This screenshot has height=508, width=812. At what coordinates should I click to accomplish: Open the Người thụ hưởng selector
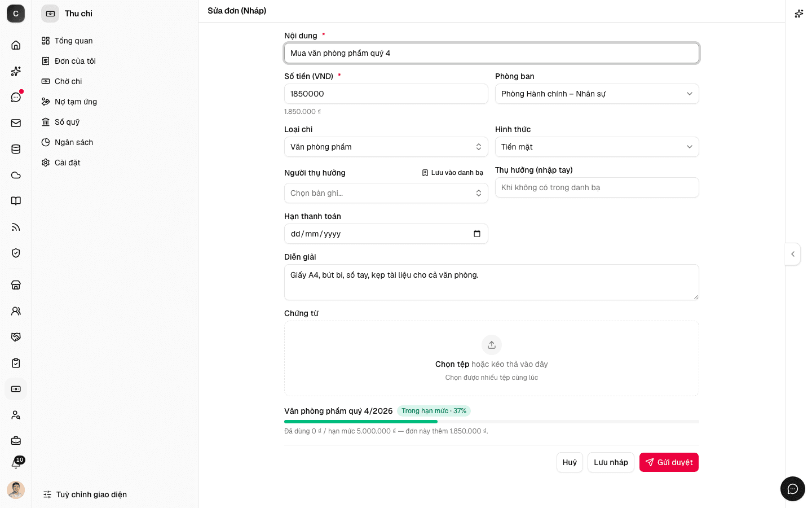[x=386, y=193]
